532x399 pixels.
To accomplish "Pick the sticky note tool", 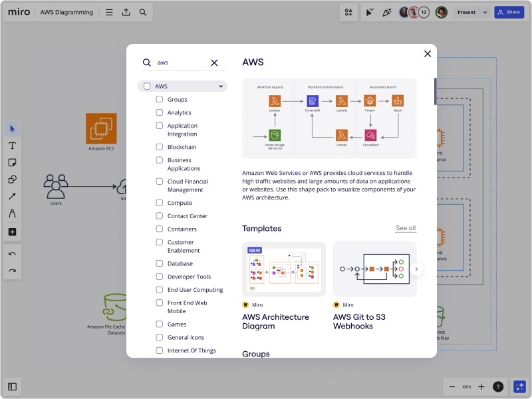I will 11,163.
